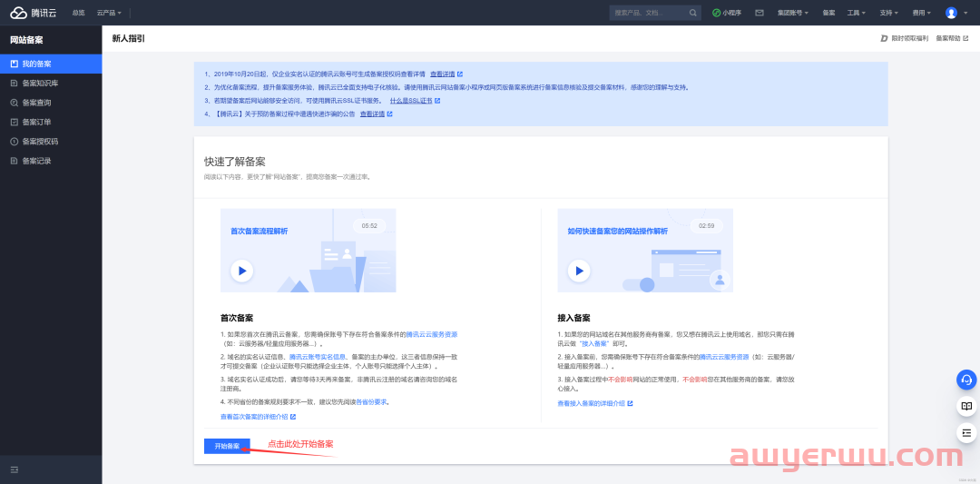Play the 首次备案流程解析 video
980x484 pixels.
click(242, 271)
